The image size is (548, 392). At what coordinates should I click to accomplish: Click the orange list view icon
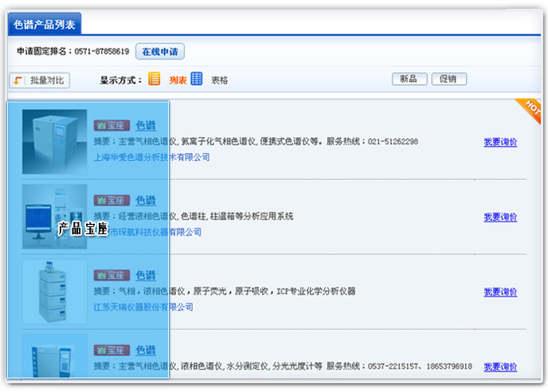[155, 79]
